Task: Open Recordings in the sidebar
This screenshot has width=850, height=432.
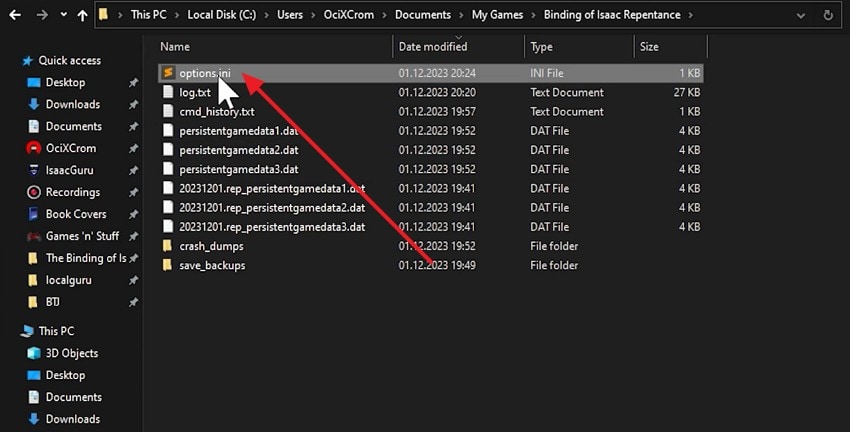Action: pyautogui.click(x=73, y=192)
